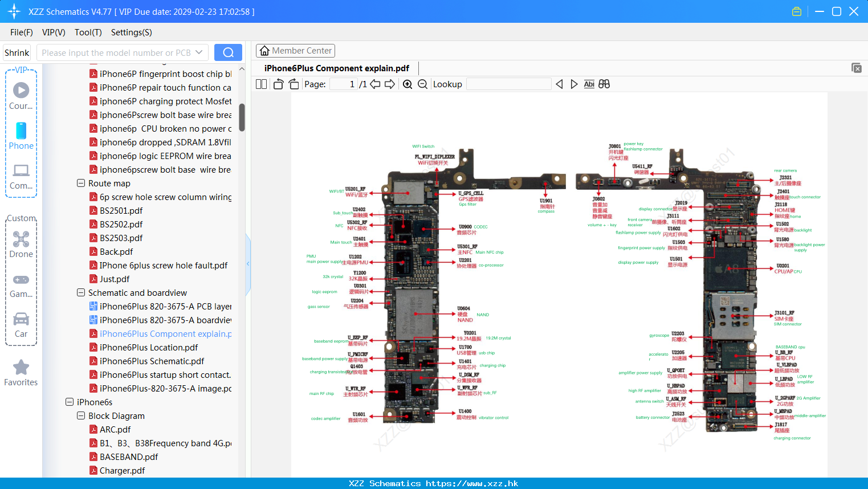Open the File(F) menu
The image size is (868, 489).
point(22,32)
